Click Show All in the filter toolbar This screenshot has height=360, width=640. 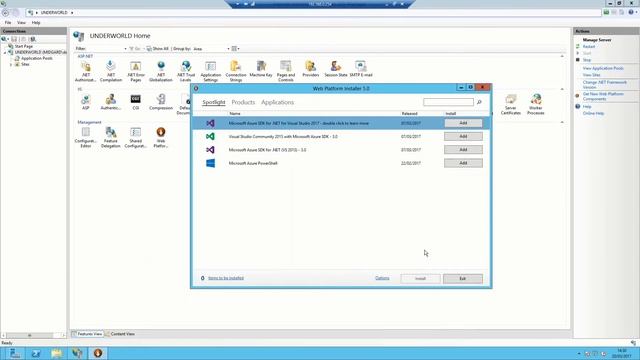point(158,49)
